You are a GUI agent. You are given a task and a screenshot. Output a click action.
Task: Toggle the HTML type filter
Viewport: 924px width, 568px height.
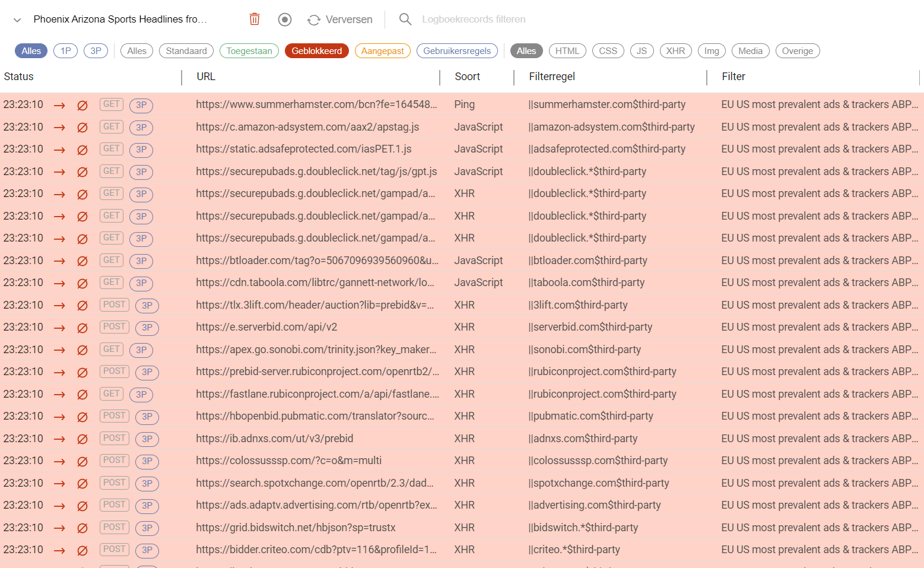pos(567,51)
